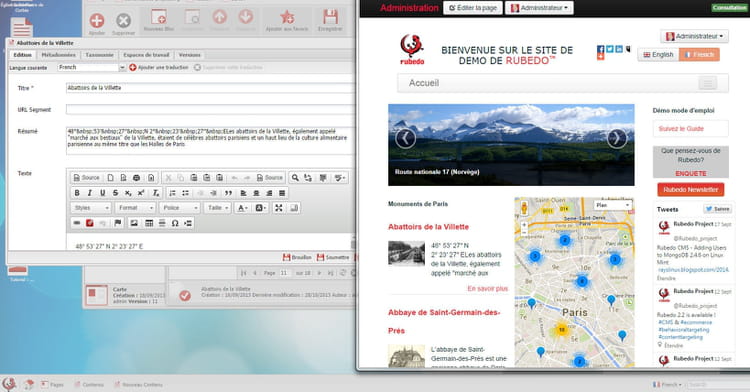Click the Rubedo Newsletter button

click(691, 189)
